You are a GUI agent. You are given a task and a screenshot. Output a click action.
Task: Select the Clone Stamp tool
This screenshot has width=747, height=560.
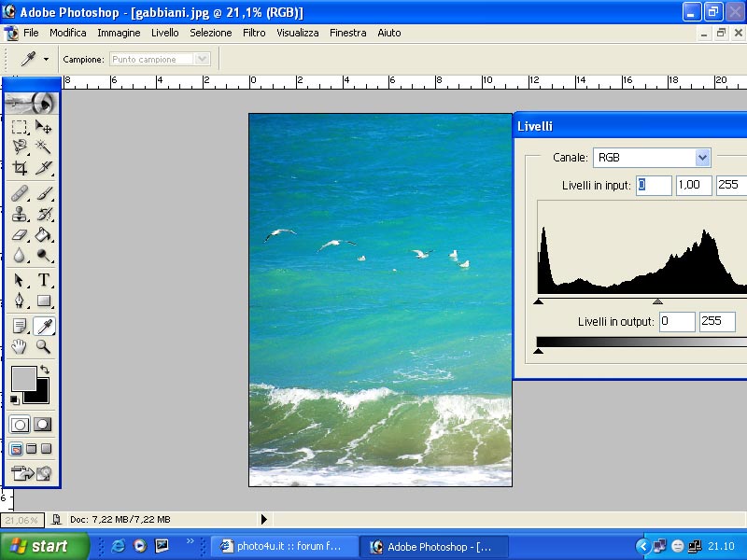tap(20, 214)
